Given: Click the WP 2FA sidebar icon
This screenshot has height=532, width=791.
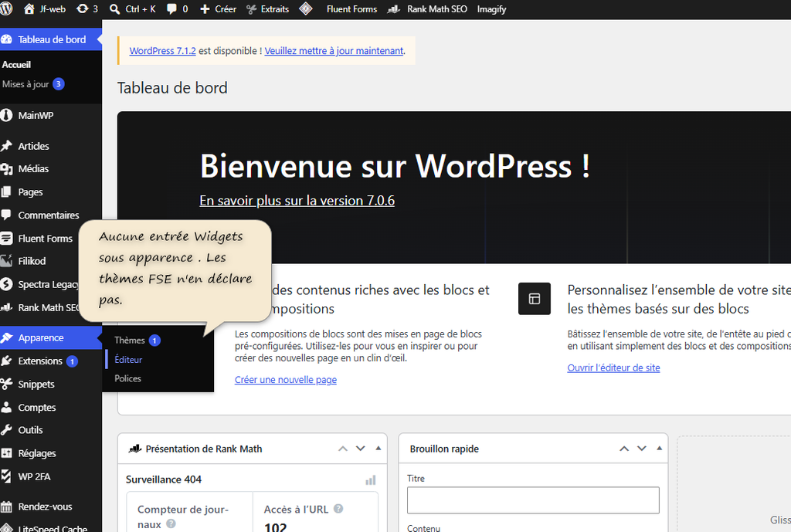Looking at the screenshot, I should pyautogui.click(x=6, y=476).
